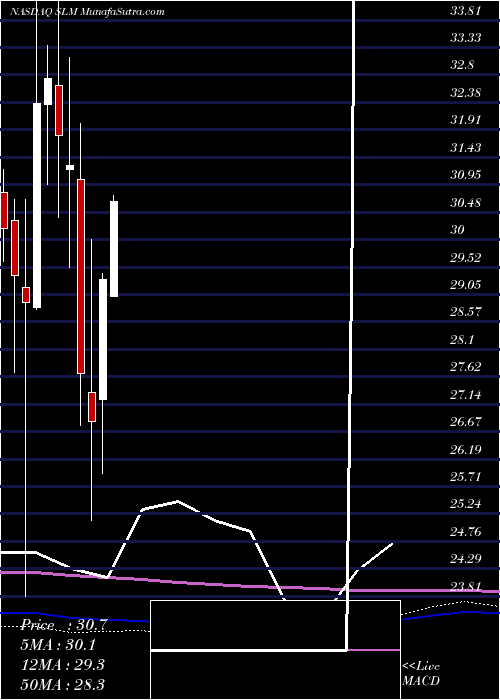This screenshot has height=700, width=500.
Task: Select the 33.33 price axis label
Action: click(466, 38)
